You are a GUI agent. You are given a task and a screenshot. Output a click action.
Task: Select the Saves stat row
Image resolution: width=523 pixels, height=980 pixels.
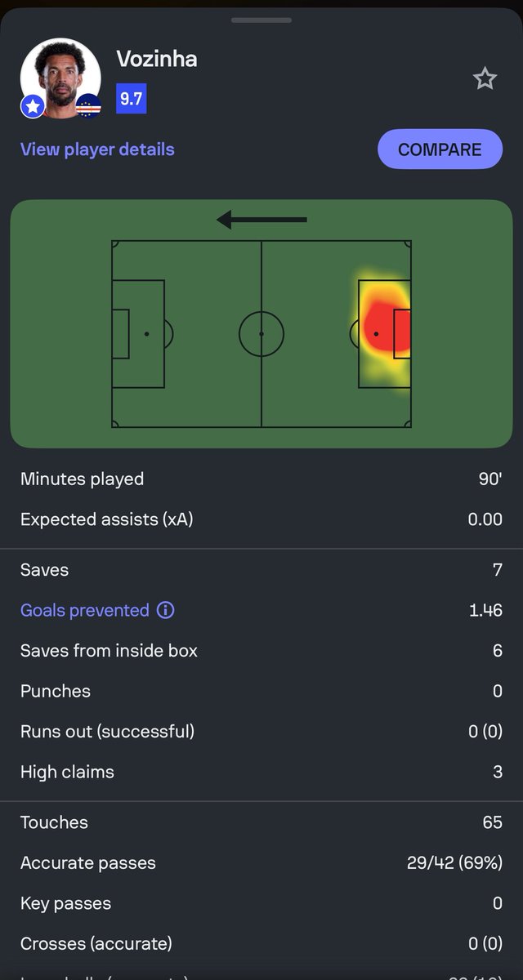pos(261,570)
